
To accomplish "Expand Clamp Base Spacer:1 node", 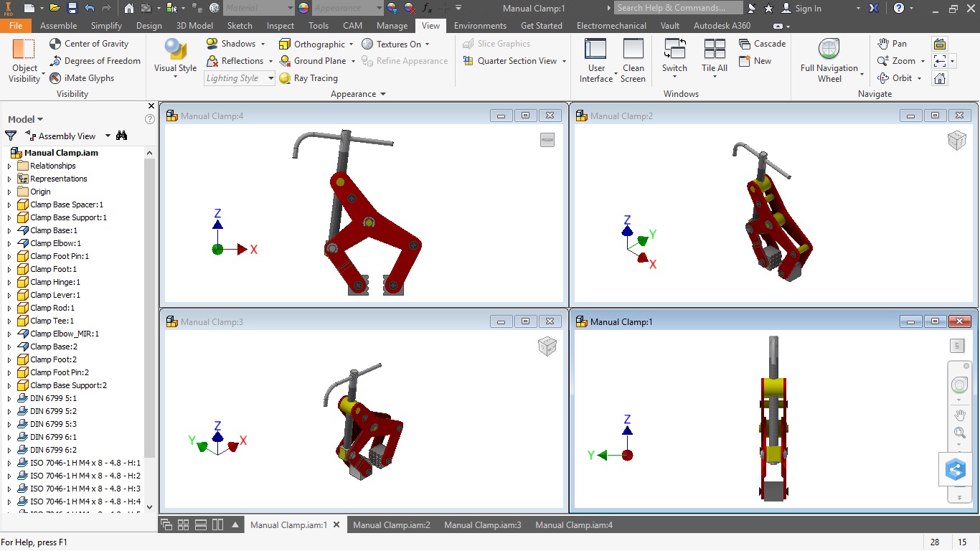I will tap(9, 204).
